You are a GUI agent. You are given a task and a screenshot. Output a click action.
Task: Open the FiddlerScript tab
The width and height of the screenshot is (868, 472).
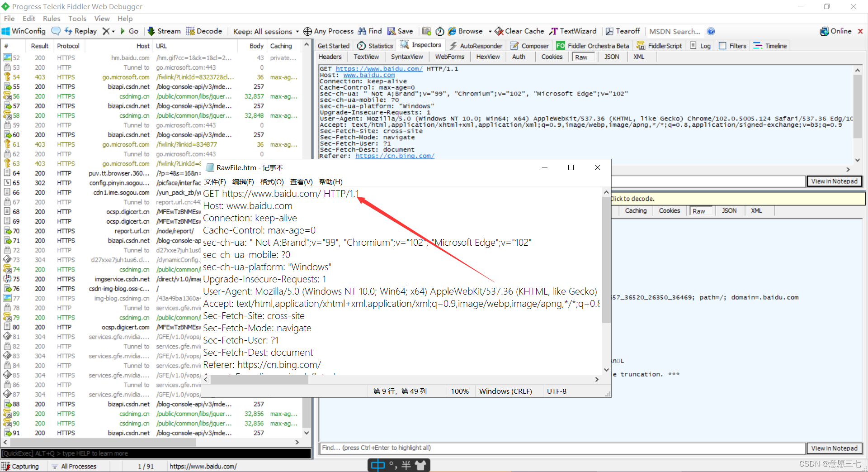659,46
